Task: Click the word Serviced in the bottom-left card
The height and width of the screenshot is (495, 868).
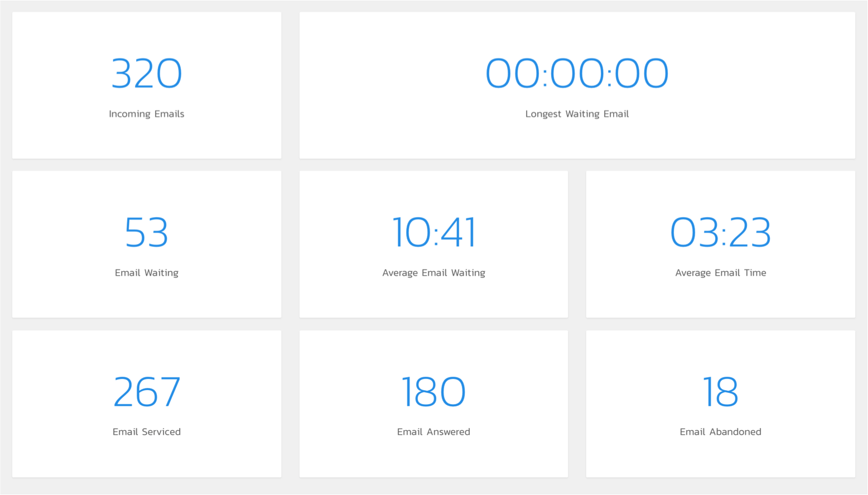Action: (161, 432)
